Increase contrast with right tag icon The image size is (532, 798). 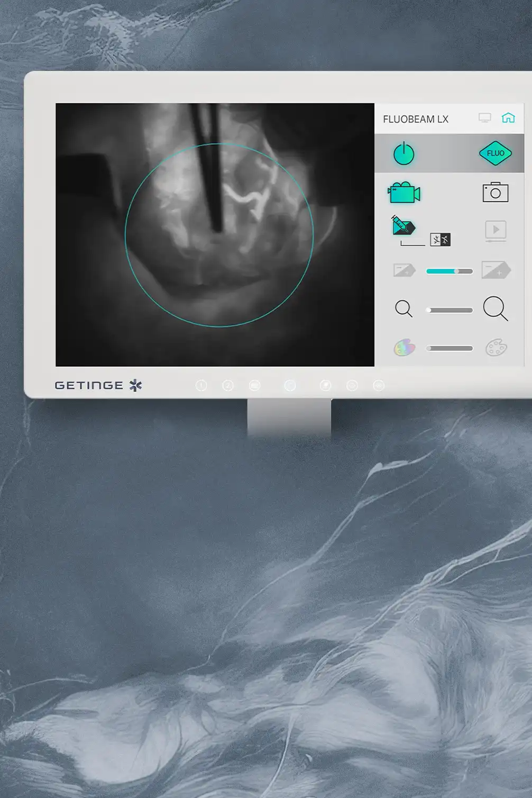click(x=496, y=270)
